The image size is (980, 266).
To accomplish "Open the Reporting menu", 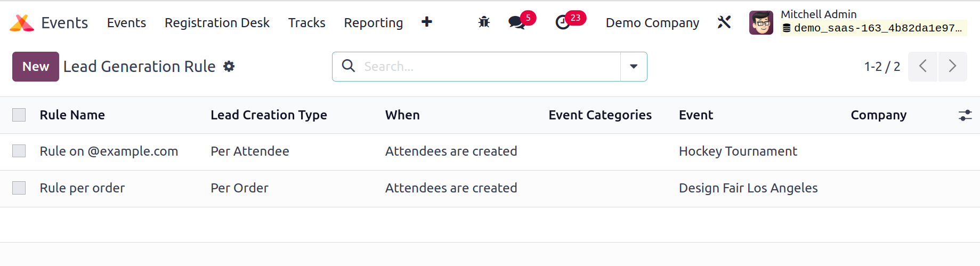I will click(373, 23).
